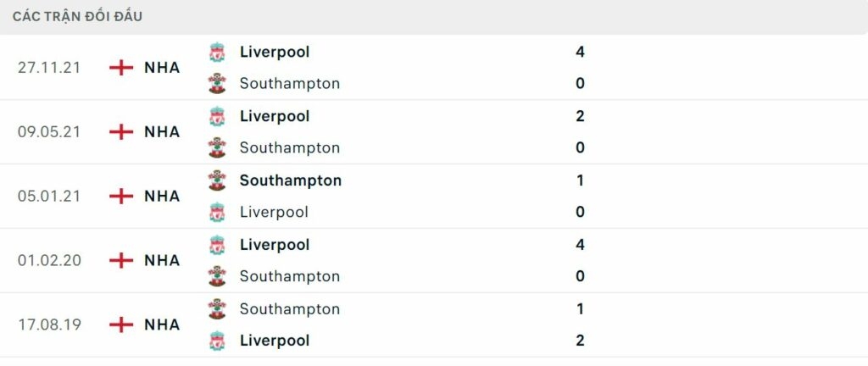Click NHA league label for 01.02.20 match
This screenshot has height=366, width=868.
[x=162, y=260]
